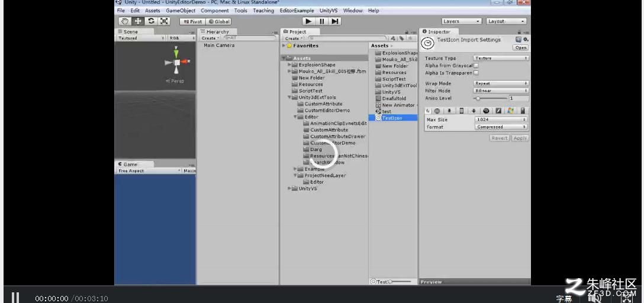Open the Help menu
Image resolution: width=644 pixels, height=303 pixels.
pyautogui.click(x=373, y=11)
